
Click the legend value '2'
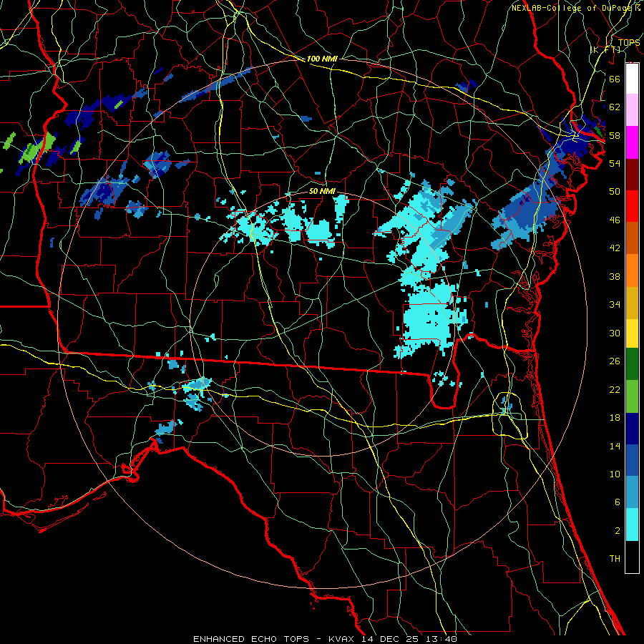(x=617, y=530)
